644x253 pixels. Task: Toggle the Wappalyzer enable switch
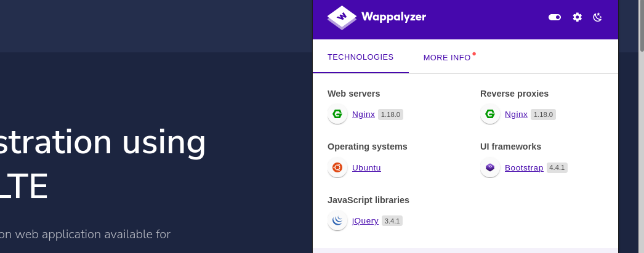555,17
